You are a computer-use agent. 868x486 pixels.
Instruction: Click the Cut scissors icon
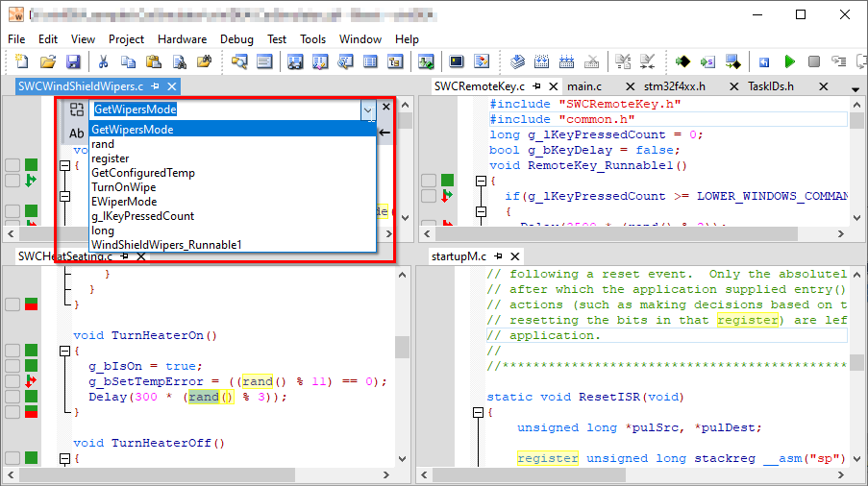(103, 62)
